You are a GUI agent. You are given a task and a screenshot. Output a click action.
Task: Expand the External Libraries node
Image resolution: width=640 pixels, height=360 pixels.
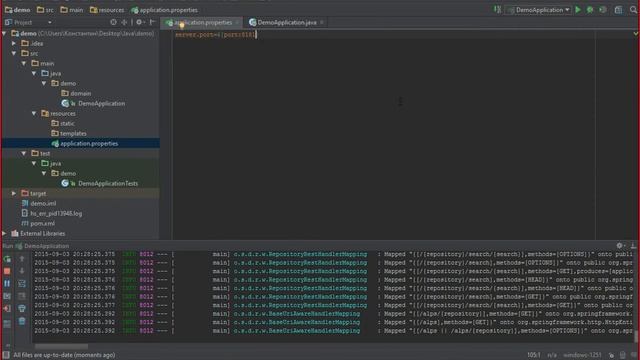pyautogui.click(x=4, y=233)
